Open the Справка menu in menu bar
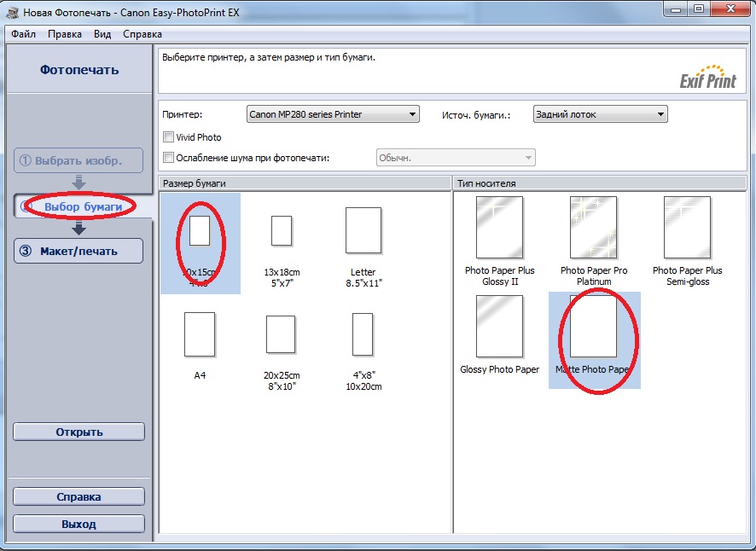The width and height of the screenshot is (756, 551). point(142,34)
